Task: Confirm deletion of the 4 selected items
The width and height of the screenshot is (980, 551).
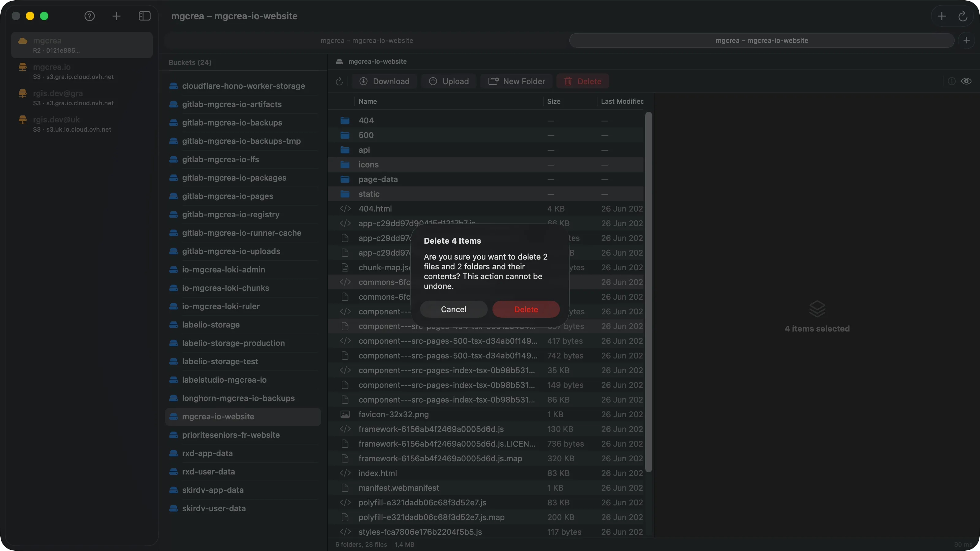Action: click(x=526, y=309)
